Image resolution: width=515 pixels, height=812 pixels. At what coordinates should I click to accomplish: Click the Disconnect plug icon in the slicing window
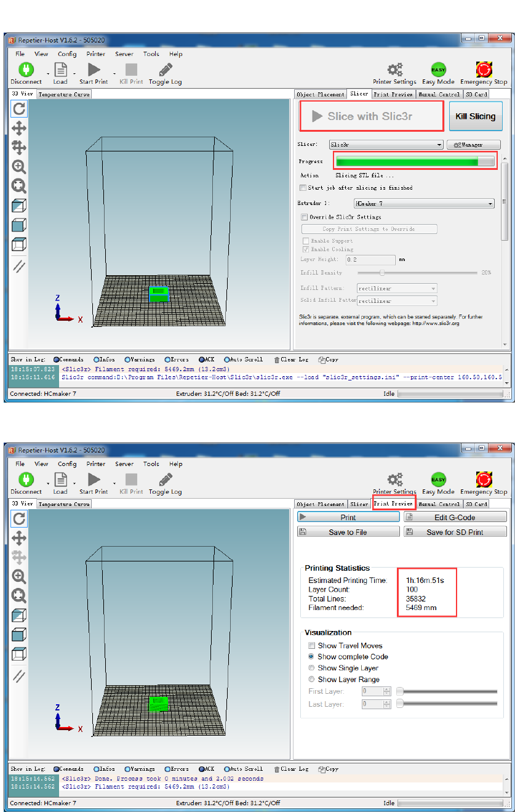click(25, 69)
